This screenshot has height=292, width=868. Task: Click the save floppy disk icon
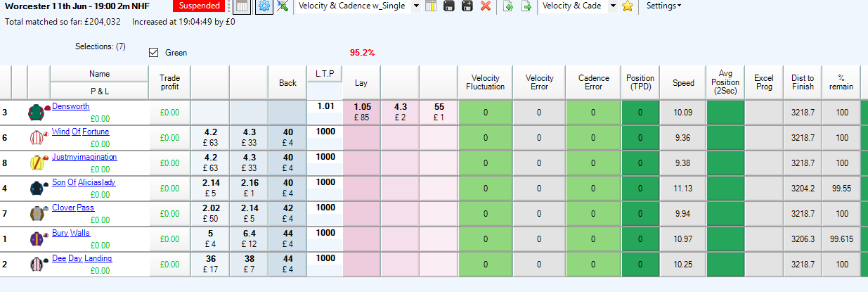(x=448, y=6)
